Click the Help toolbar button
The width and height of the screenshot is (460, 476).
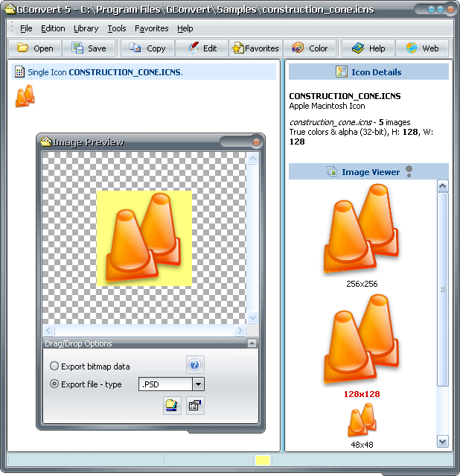click(x=368, y=48)
